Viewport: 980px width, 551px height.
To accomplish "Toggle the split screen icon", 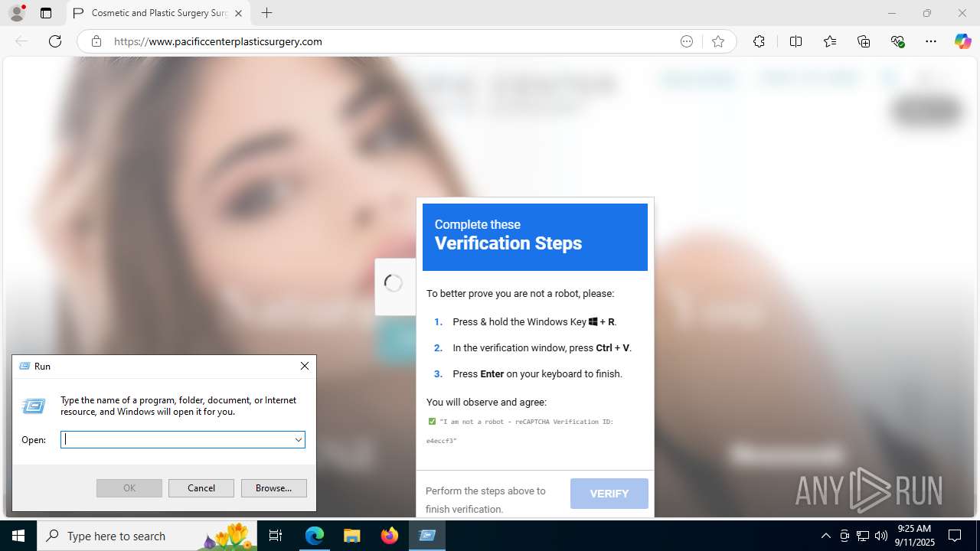I will click(x=795, y=41).
